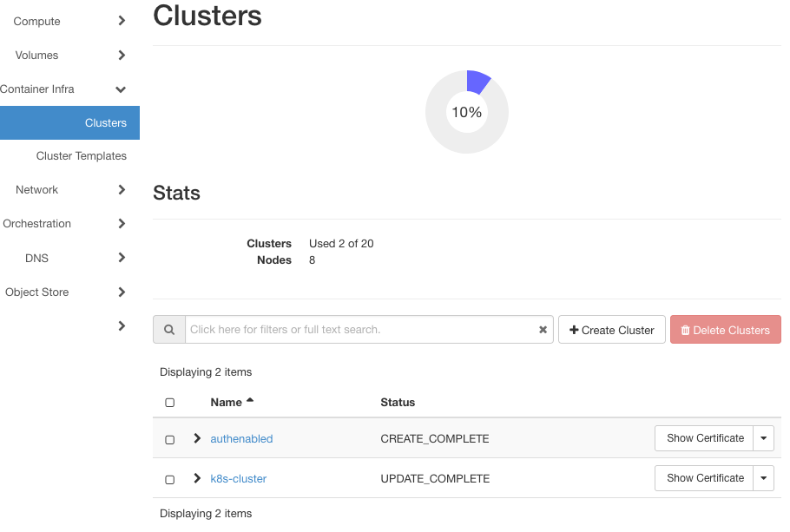Check the authenabled row checkbox
The height and width of the screenshot is (532, 790).
coord(169,439)
